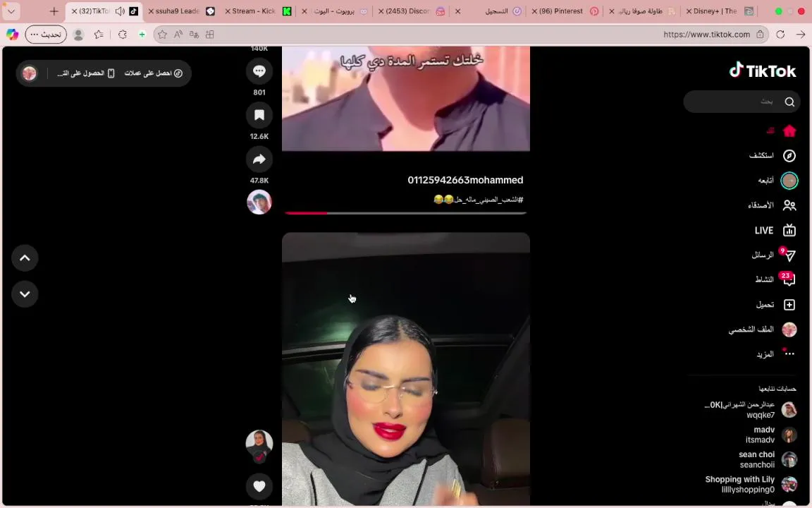Image resolution: width=812 pixels, height=508 pixels.
Task: Reload the page with refresh icon
Action: pyautogui.click(x=780, y=34)
